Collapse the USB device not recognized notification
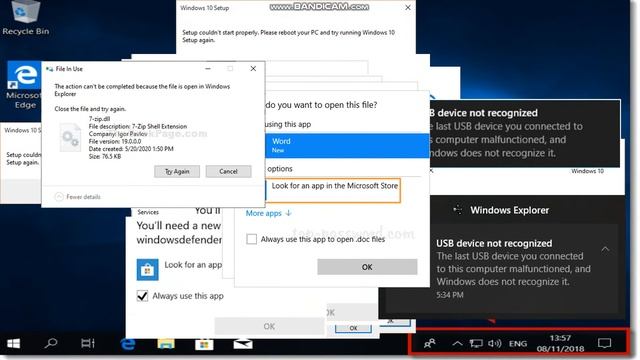The height and width of the screenshot is (360, 640). 605,249
